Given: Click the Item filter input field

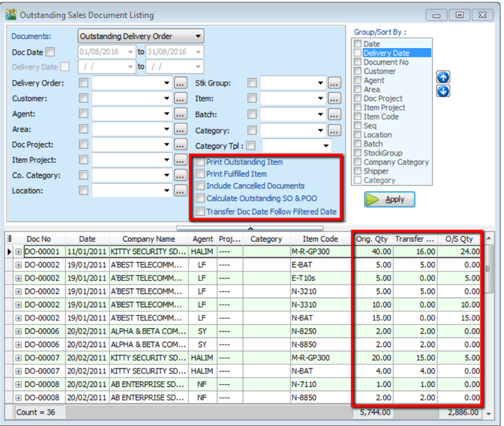Looking at the screenshot, I should pyautogui.click(x=288, y=98).
